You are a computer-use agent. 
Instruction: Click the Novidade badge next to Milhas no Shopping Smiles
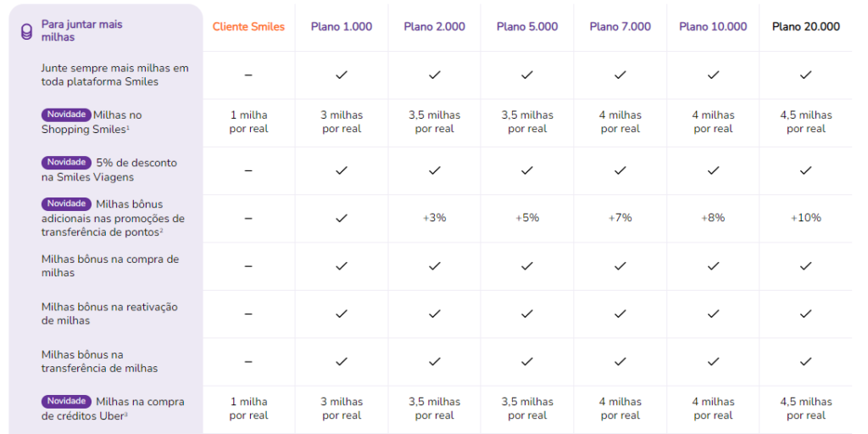click(x=66, y=114)
